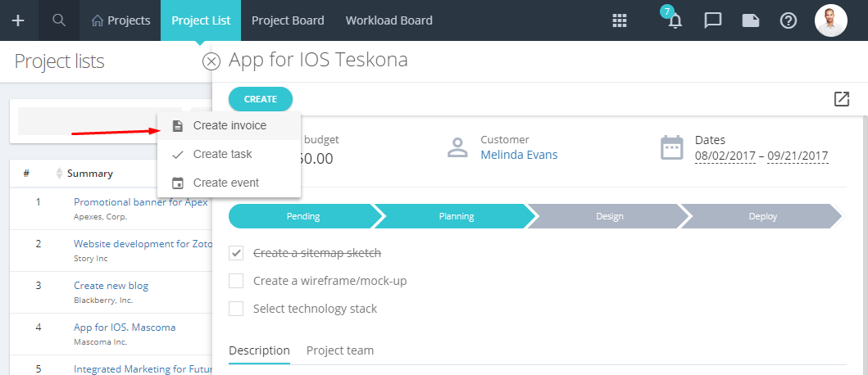Go to Projects home tab
The width and height of the screenshot is (868, 375).
pos(120,20)
